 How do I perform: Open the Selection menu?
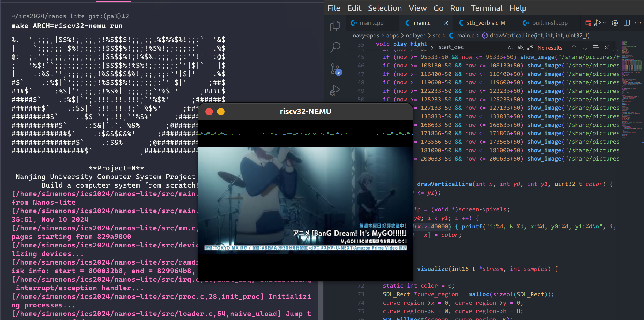pos(385,8)
